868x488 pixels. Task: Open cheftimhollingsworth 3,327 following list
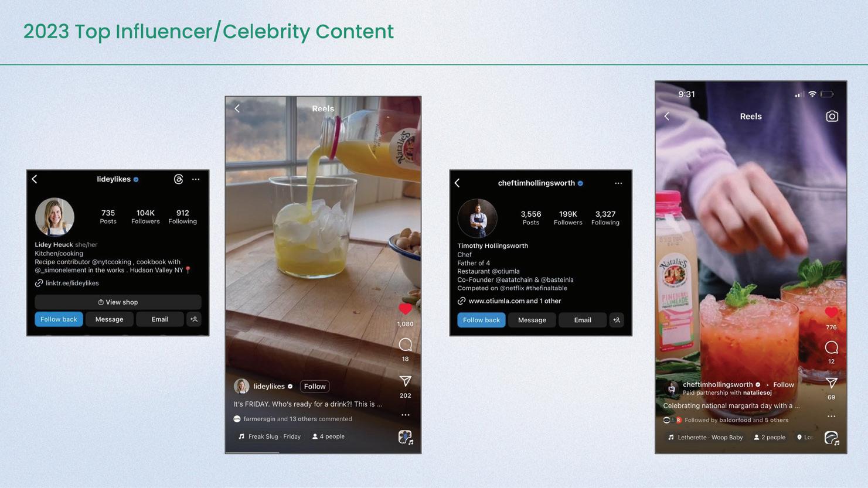click(x=605, y=217)
